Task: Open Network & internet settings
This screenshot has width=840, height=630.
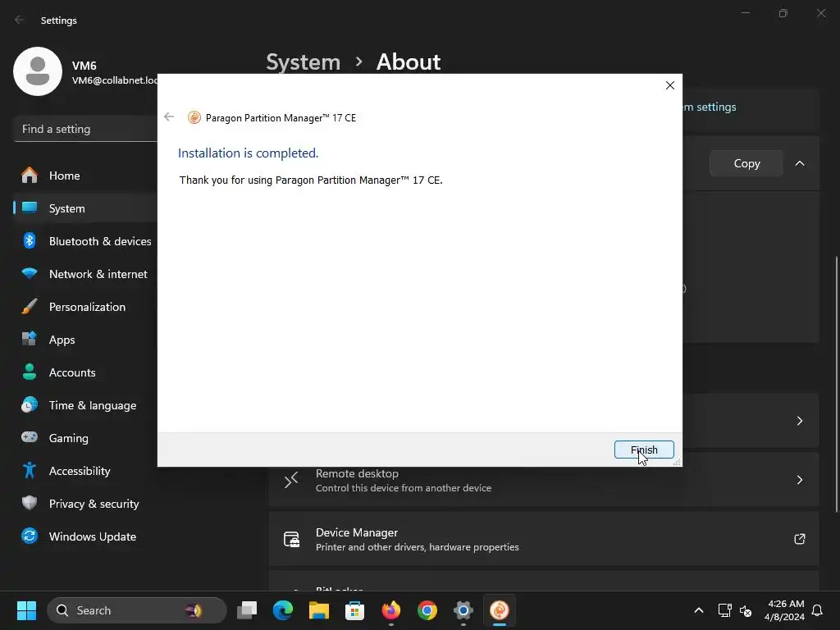Action: pyautogui.click(x=85, y=274)
